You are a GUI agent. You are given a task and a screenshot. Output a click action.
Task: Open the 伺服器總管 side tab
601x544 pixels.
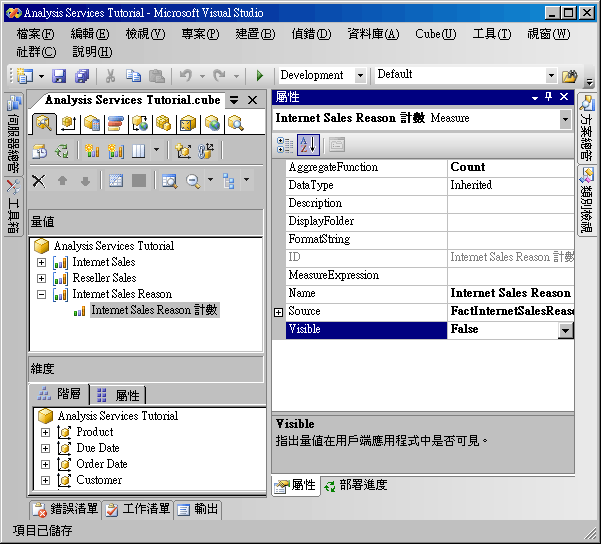(14, 134)
